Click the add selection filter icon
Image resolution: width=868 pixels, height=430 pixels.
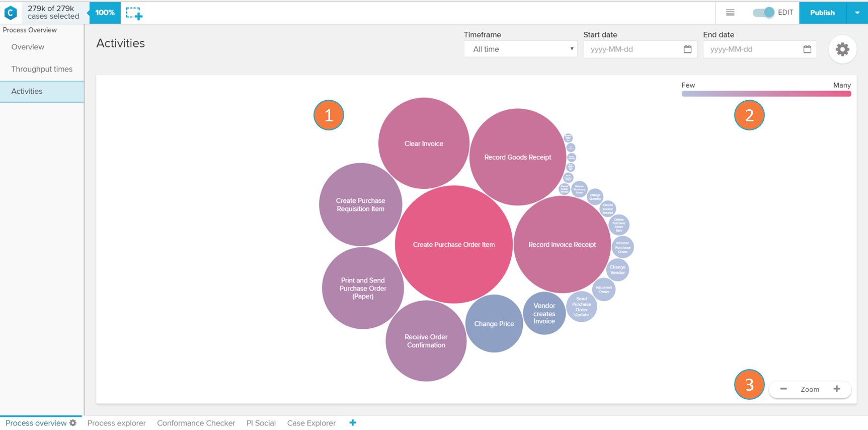click(x=134, y=13)
